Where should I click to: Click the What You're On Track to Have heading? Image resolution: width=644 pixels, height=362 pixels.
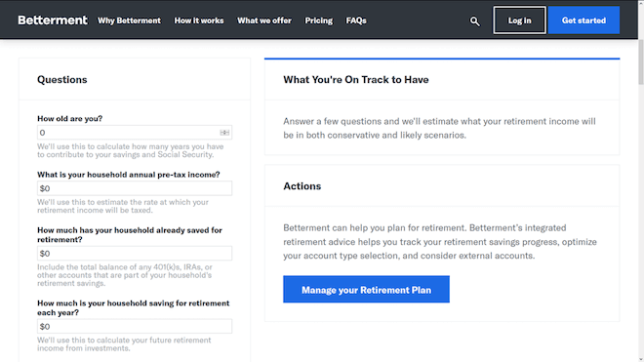pos(356,79)
